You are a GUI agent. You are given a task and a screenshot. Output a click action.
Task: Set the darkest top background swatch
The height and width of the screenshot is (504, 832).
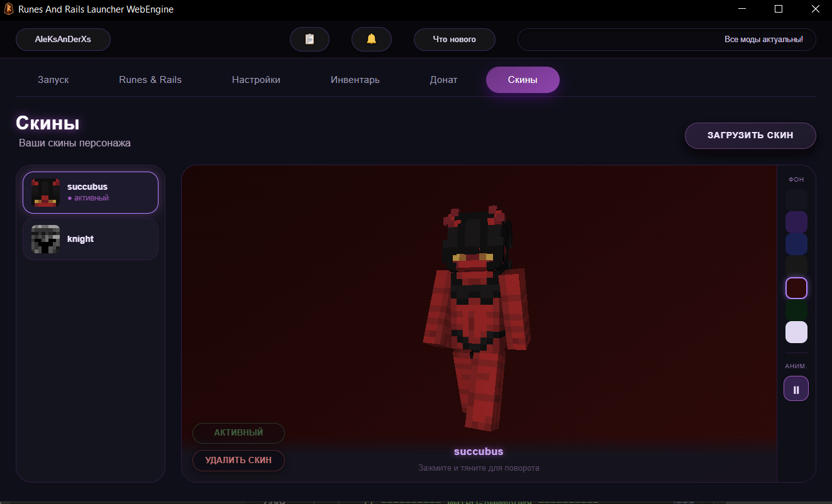tap(796, 200)
